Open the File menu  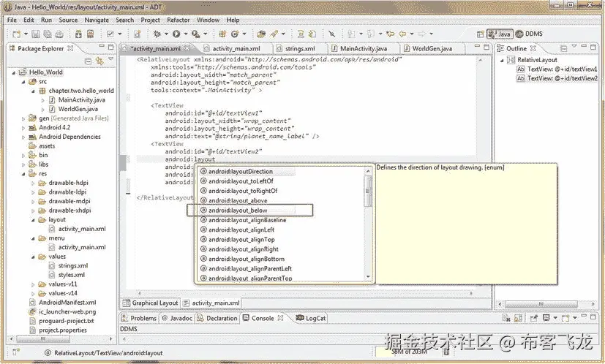pos(12,20)
